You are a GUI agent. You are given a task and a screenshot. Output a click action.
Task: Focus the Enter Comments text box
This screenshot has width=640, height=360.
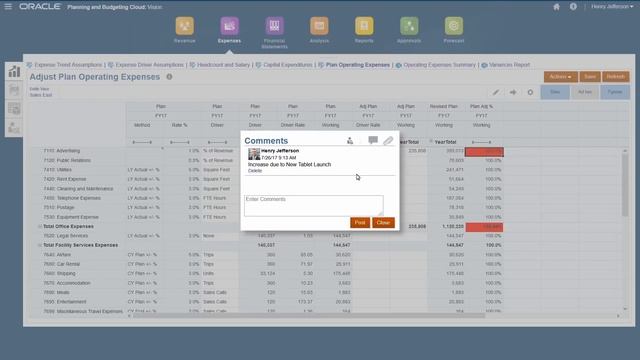pos(313,205)
